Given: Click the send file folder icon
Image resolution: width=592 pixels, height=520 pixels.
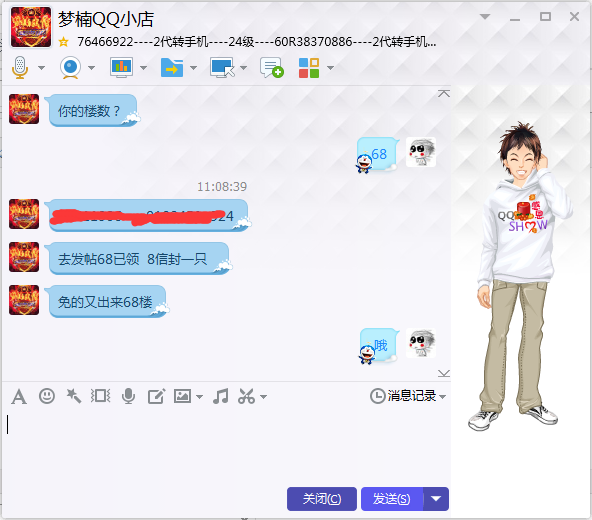Looking at the screenshot, I should click(172, 68).
